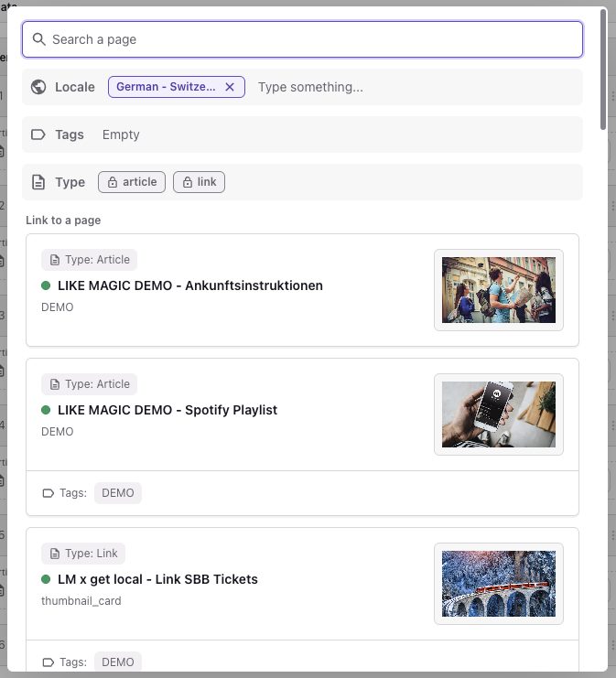Click lock icon on the link chip

[x=188, y=182]
